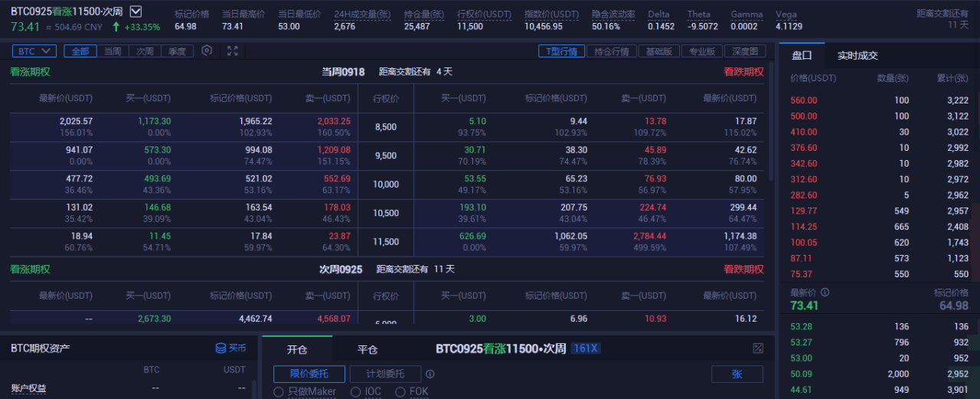
Task: Select the 计划委托 order type button
Action: pyautogui.click(x=385, y=374)
